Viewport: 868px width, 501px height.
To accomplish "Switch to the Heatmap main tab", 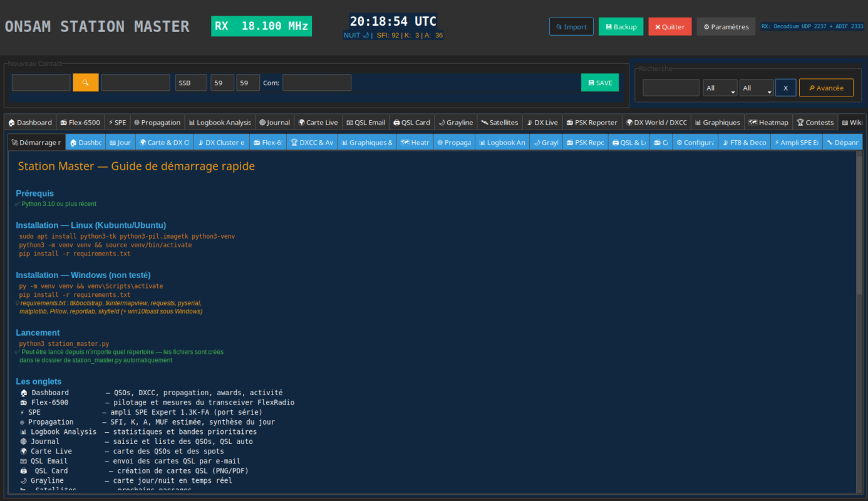I will pyautogui.click(x=768, y=123).
